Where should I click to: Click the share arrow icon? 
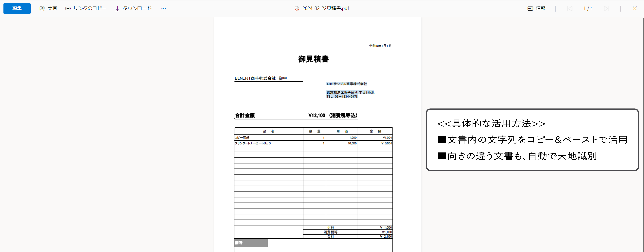42,8
